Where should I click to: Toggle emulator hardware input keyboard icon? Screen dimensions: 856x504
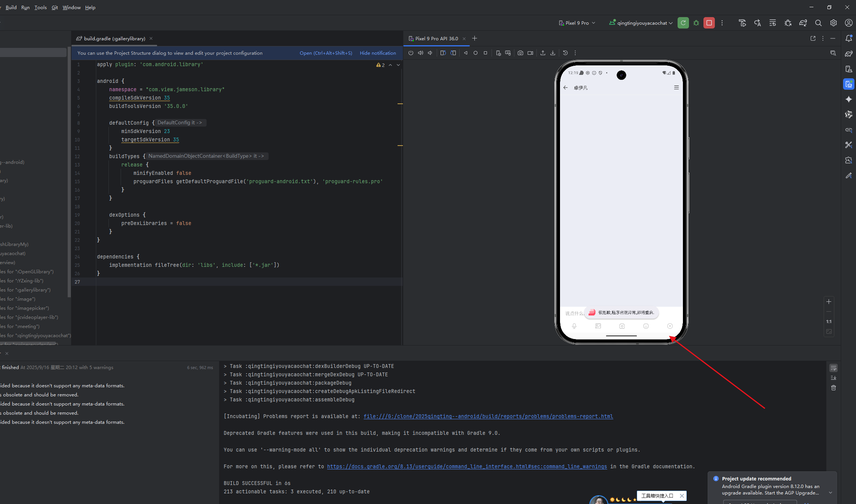tap(508, 53)
